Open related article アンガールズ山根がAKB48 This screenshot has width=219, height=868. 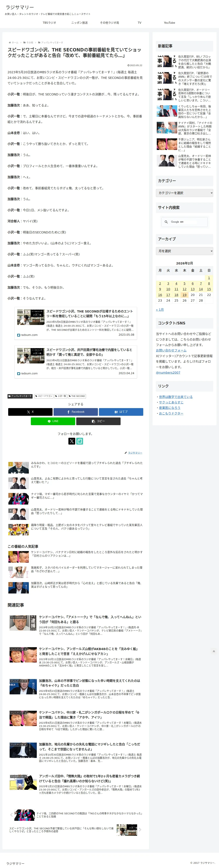click(x=76, y=657)
